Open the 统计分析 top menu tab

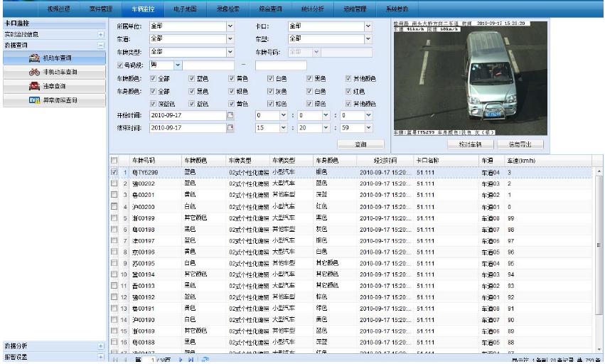(x=312, y=9)
